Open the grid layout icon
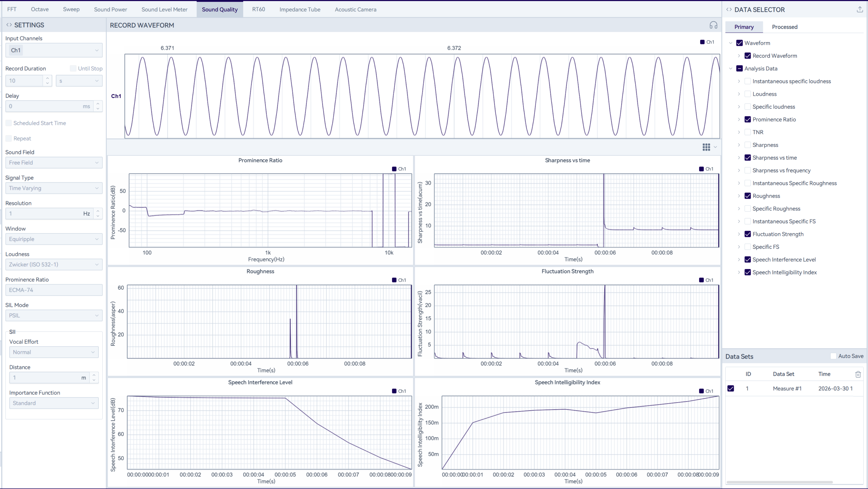The height and width of the screenshot is (489, 868). (x=706, y=147)
